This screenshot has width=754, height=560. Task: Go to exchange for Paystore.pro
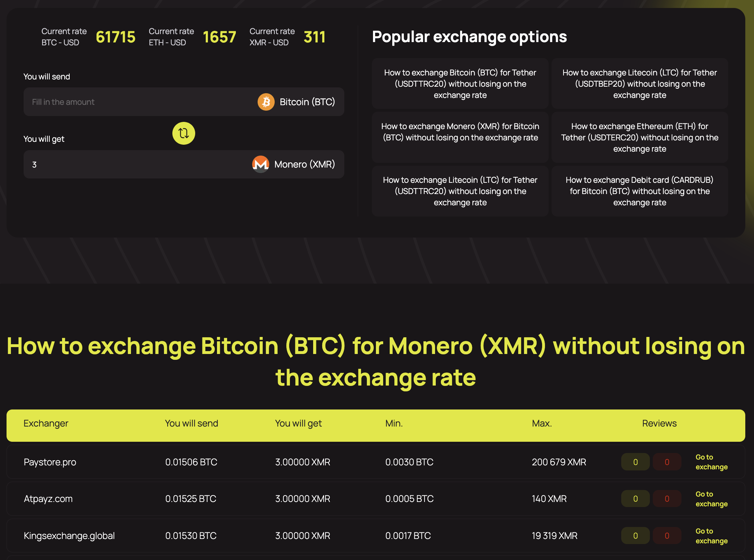coord(712,462)
